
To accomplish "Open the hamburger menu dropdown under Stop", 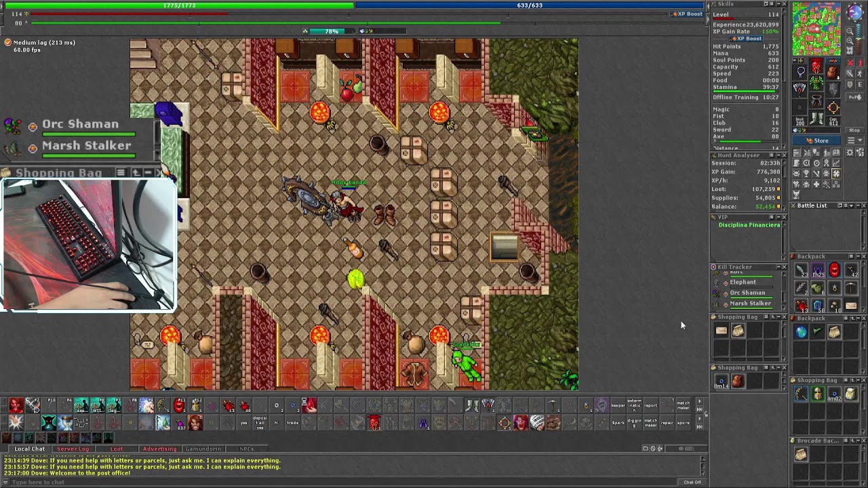I will pyautogui.click(x=854, y=140).
